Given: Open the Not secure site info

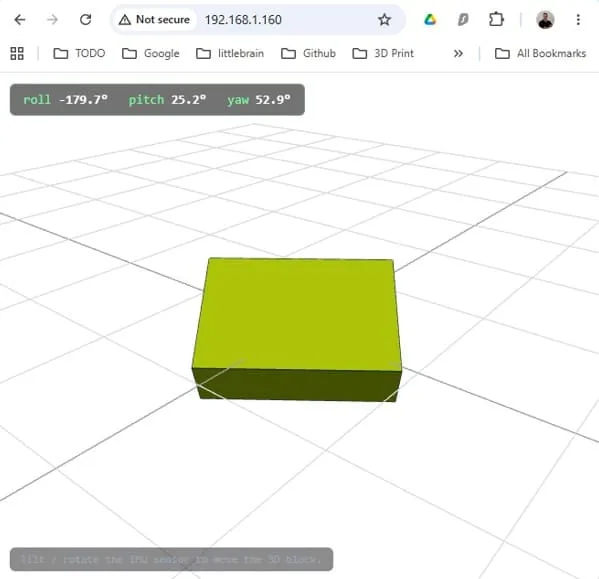Looking at the screenshot, I should 154,19.
